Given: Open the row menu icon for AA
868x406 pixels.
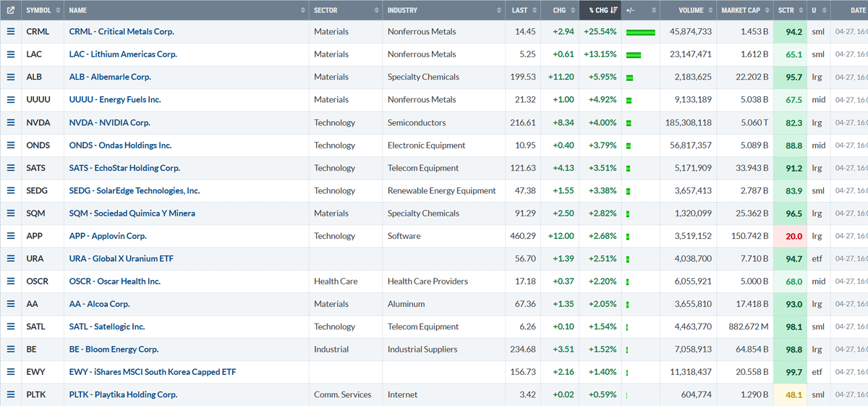Looking at the screenshot, I should click(11, 304).
